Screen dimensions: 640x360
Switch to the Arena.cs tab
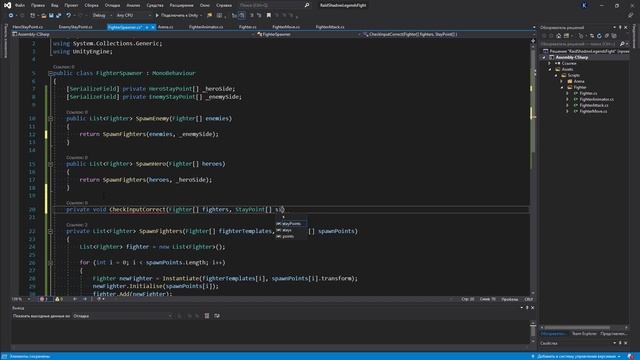[165, 27]
